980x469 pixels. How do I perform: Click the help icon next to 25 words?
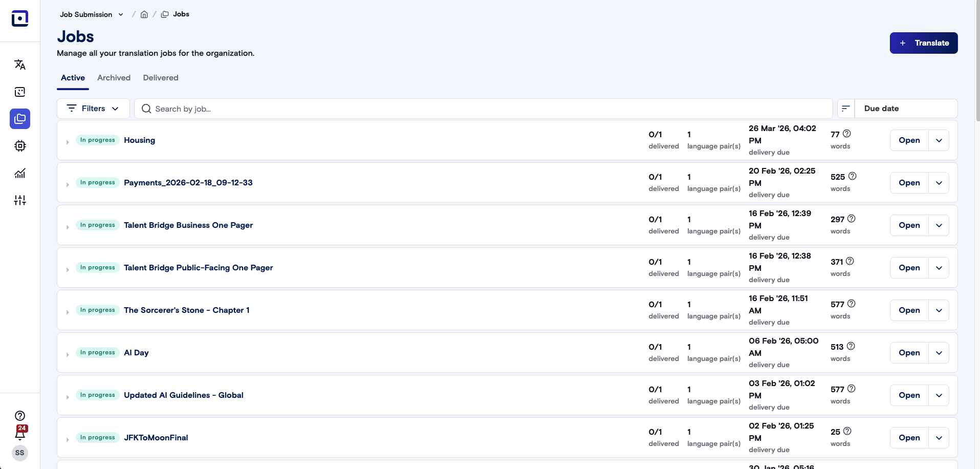pos(847,431)
